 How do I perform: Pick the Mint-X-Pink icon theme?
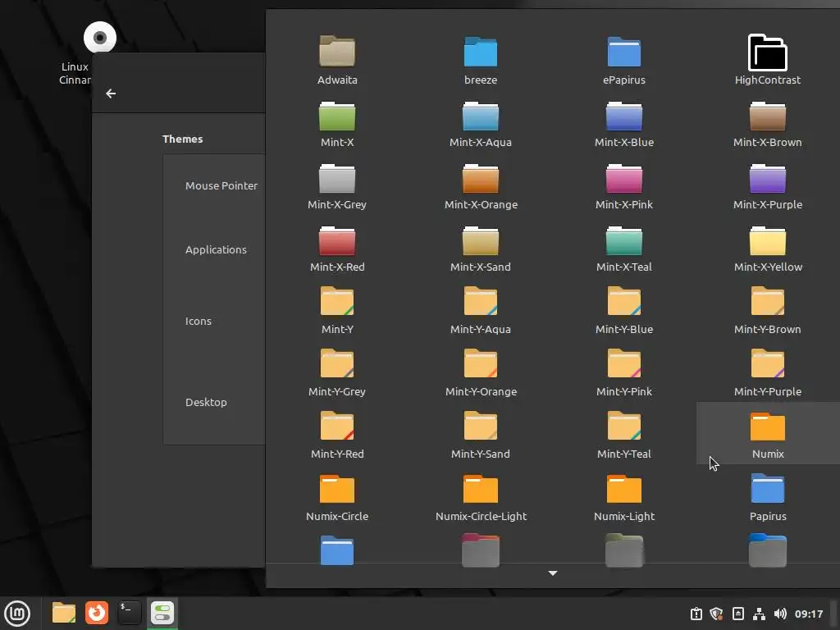[x=624, y=185]
